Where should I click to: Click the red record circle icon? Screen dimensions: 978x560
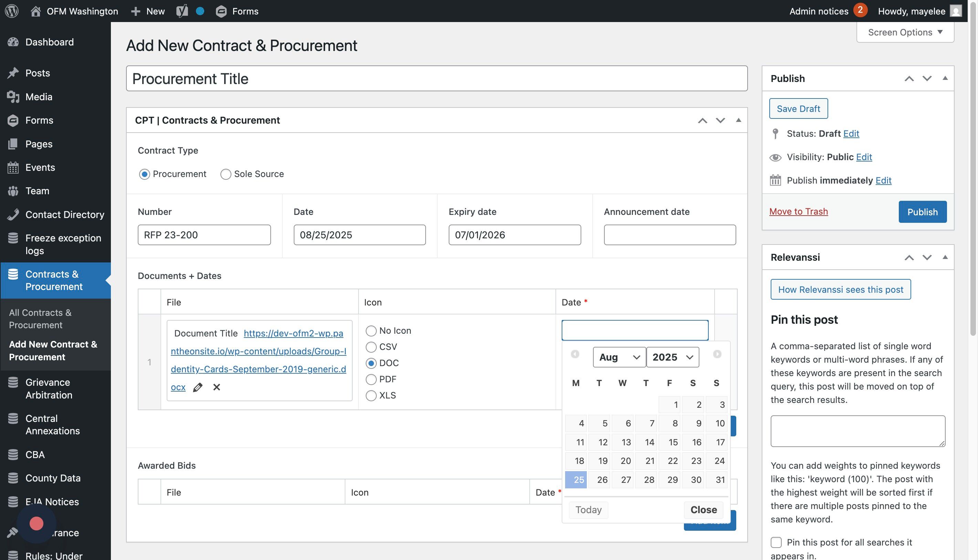point(37,523)
